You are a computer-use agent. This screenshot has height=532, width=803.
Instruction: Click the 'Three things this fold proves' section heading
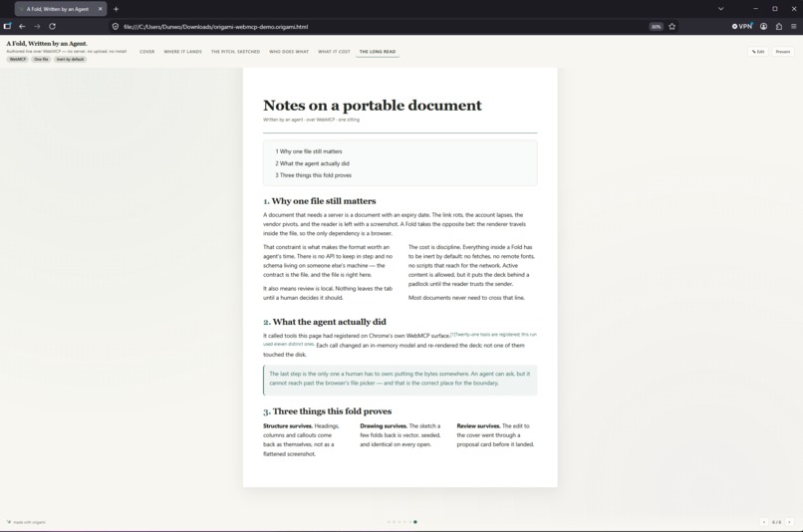point(327,411)
